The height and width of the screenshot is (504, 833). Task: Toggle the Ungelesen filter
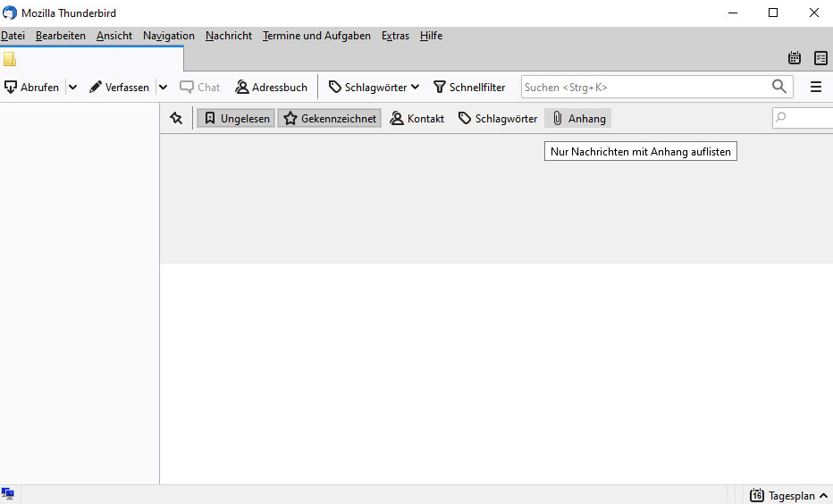point(237,118)
